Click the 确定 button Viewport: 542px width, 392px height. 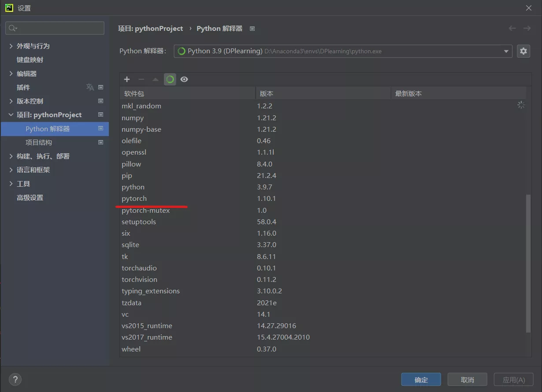[x=421, y=380]
